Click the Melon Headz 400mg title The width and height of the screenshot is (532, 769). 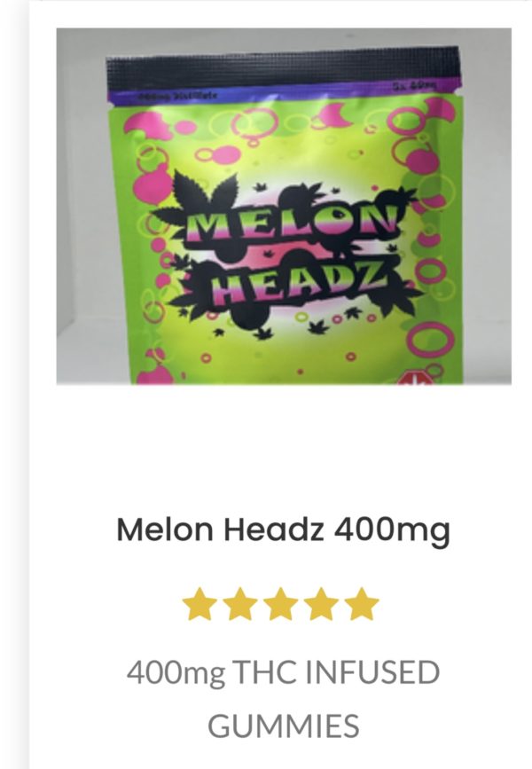(x=283, y=530)
